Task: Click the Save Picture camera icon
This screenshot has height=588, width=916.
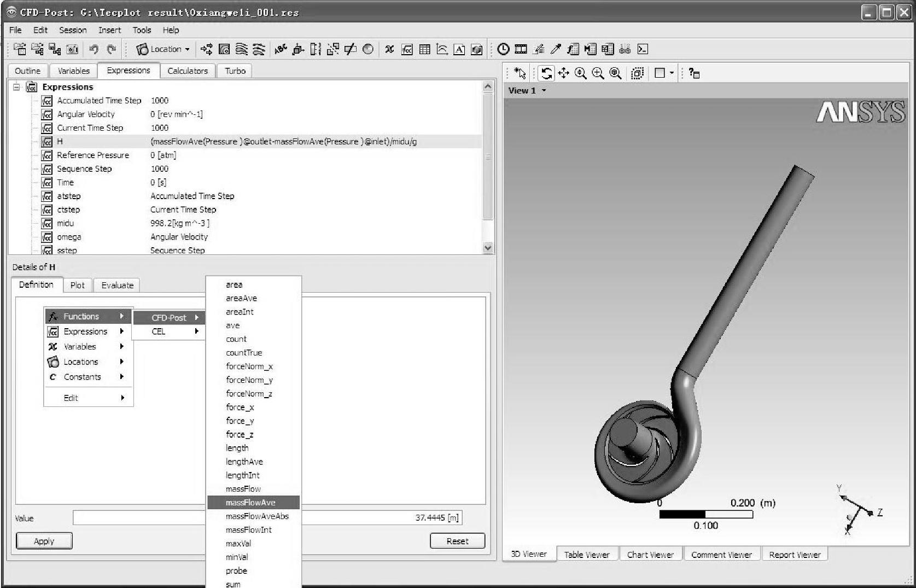Action: (x=72, y=49)
